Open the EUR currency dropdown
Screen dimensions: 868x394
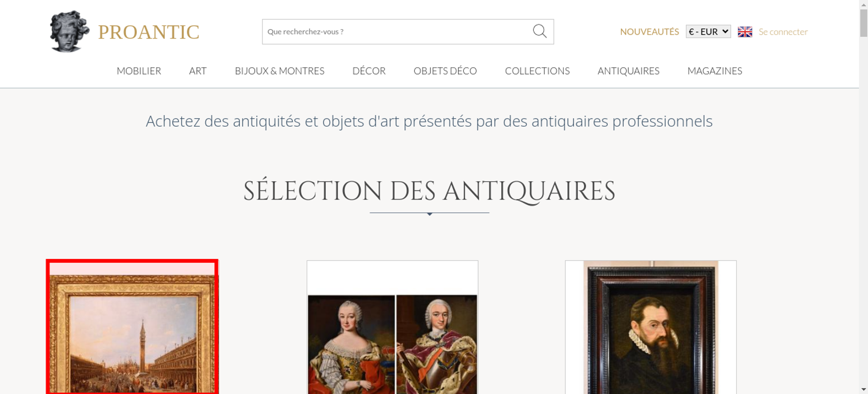(x=708, y=32)
